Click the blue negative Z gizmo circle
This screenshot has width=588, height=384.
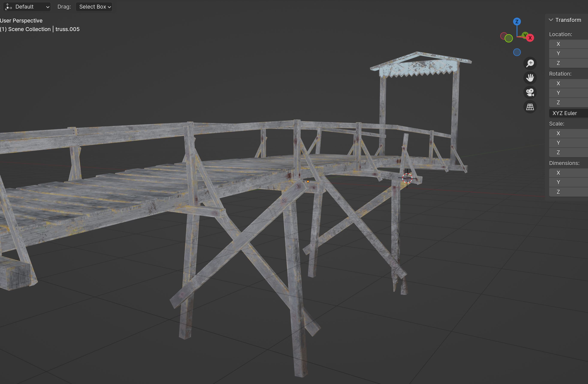click(517, 52)
